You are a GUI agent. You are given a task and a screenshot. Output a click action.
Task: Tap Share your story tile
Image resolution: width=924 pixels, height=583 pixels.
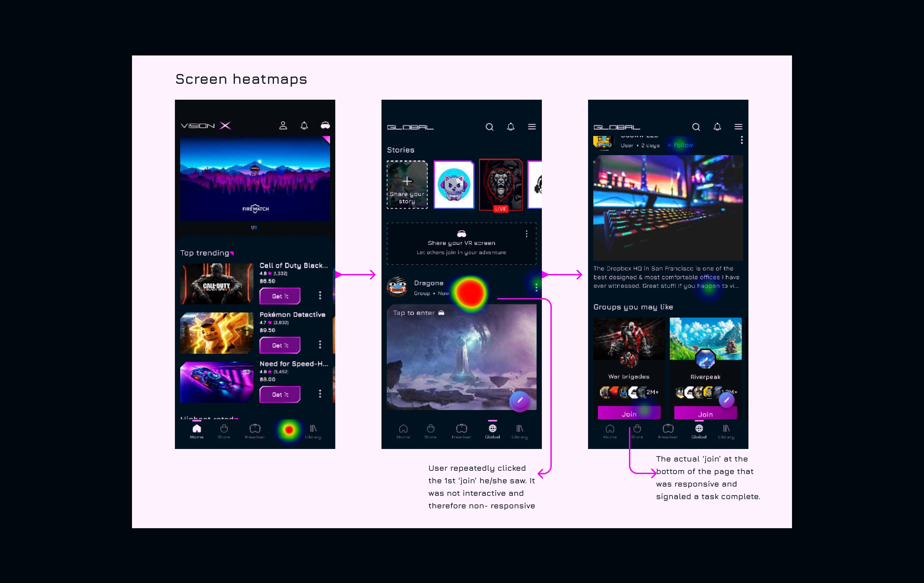(x=407, y=185)
